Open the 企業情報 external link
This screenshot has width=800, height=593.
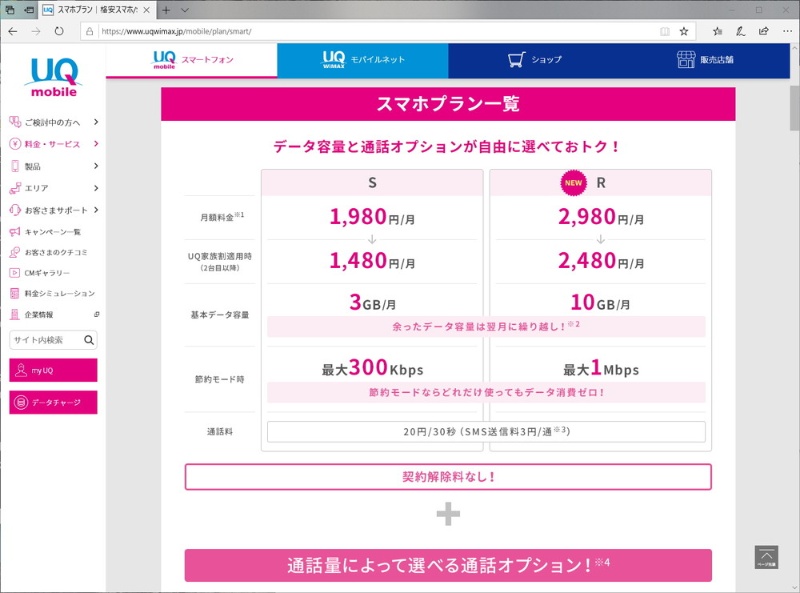tap(52, 314)
